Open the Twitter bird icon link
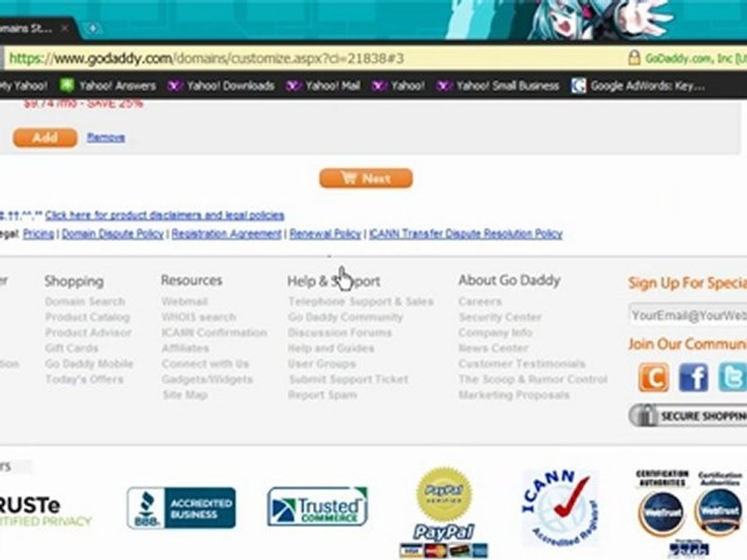The height and width of the screenshot is (560, 747). (x=733, y=377)
